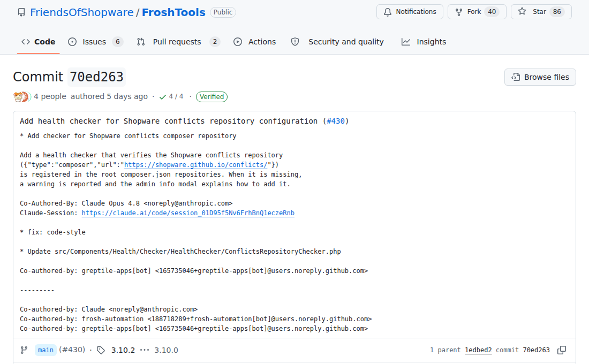Click the Verified signature badge
The width and height of the screenshot is (589, 364).
[212, 96]
